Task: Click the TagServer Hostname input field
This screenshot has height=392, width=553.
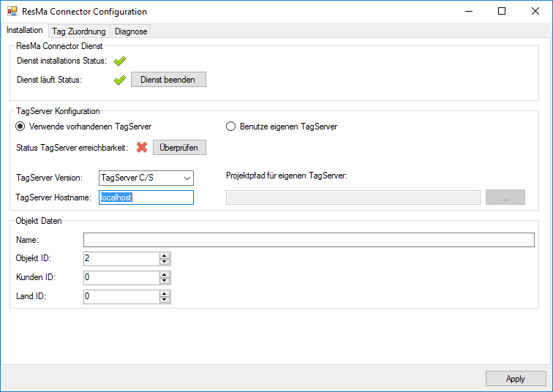Action: (146, 197)
